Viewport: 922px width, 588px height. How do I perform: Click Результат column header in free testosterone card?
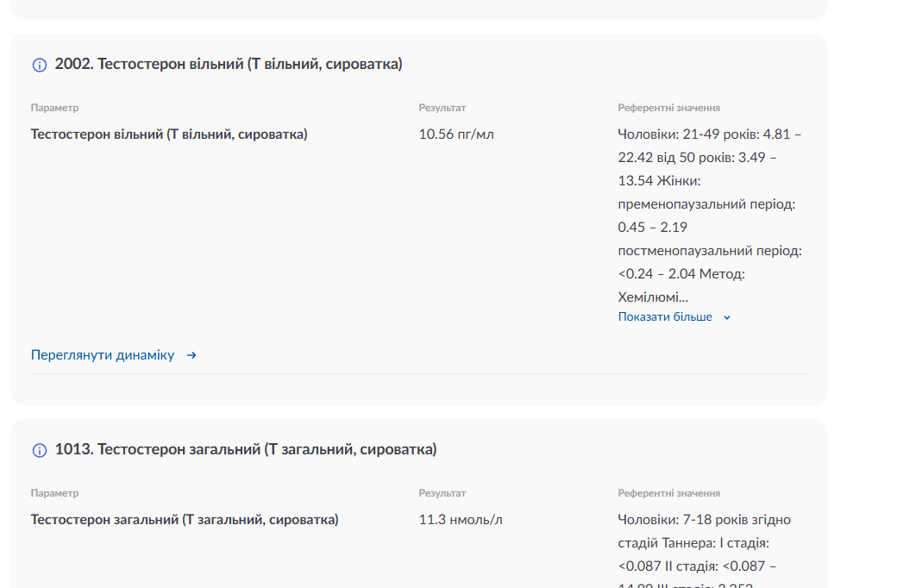pyautogui.click(x=442, y=108)
